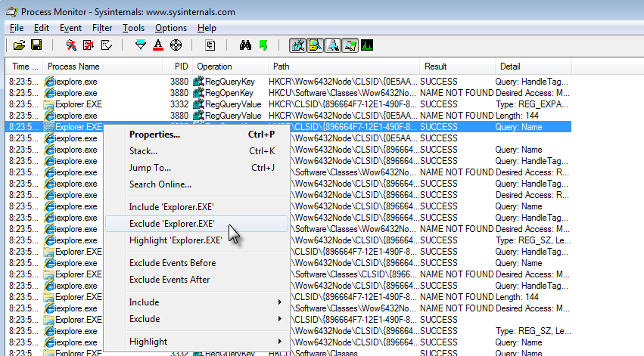Sort by Process Name column header

tap(103, 67)
